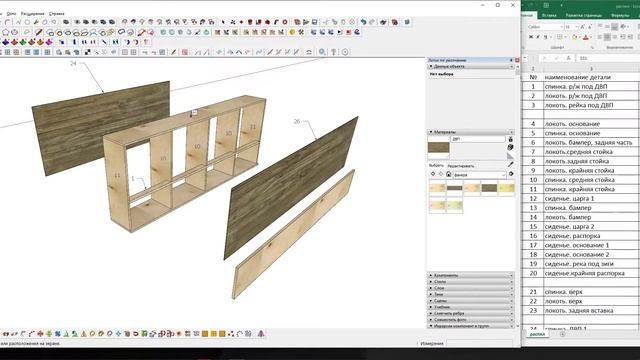
Task: Expand the Тени panel
Action: 471,294
